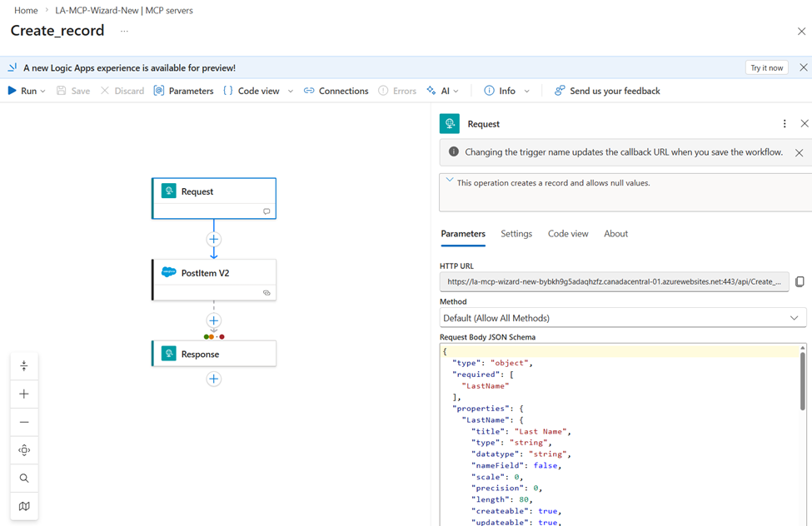812x526 pixels.
Task: Open LA-MCP-Wizard-New MCP servers breadcrumb
Action: click(x=124, y=10)
